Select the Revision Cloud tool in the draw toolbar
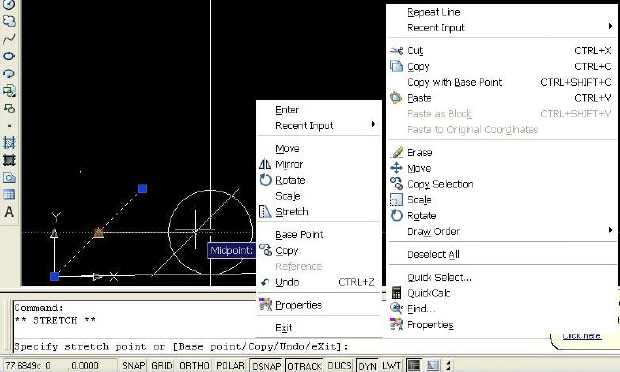The height and width of the screenshot is (372, 620). [x=9, y=21]
